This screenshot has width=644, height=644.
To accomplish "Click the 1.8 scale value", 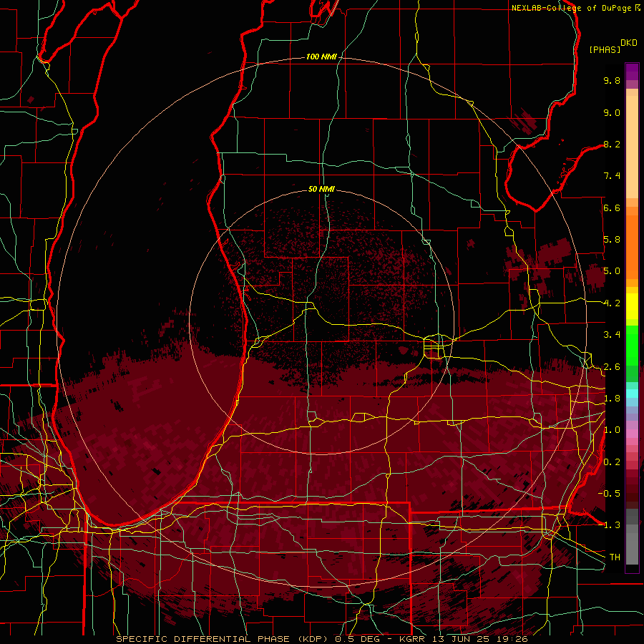I will [x=612, y=399].
